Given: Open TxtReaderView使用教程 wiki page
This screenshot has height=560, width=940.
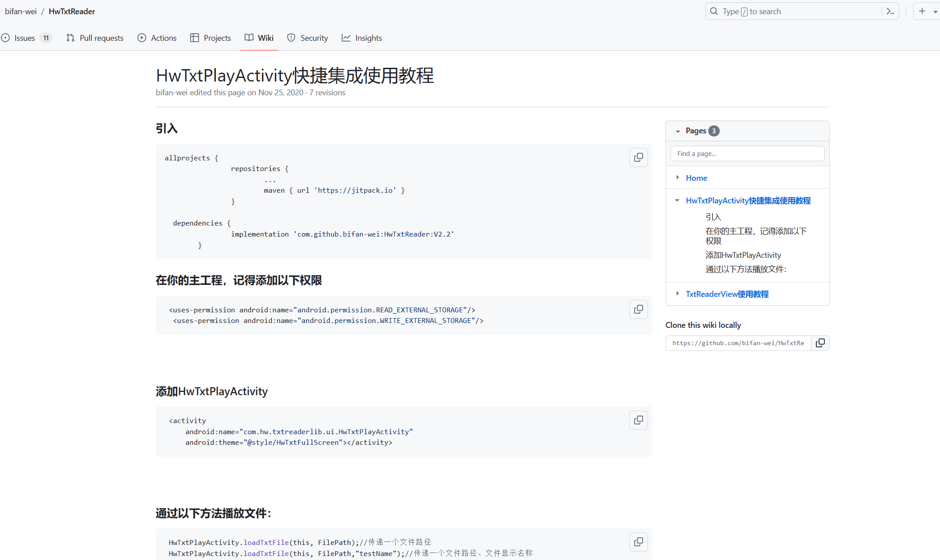Looking at the screenshot, I should [x=727, y=294].
